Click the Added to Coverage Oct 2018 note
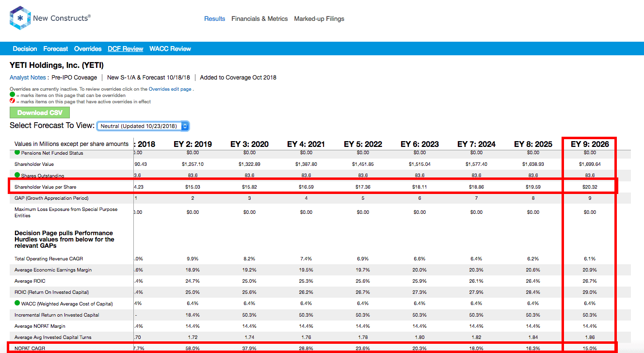 [x=238, y=78]
